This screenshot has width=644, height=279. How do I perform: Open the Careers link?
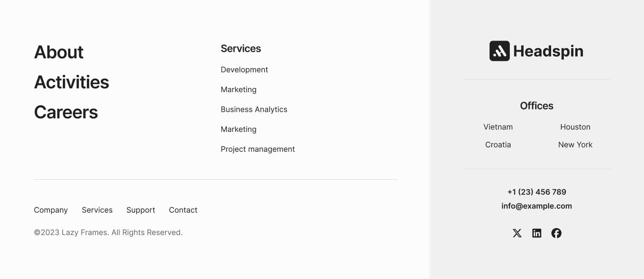[x=66, y=112]
